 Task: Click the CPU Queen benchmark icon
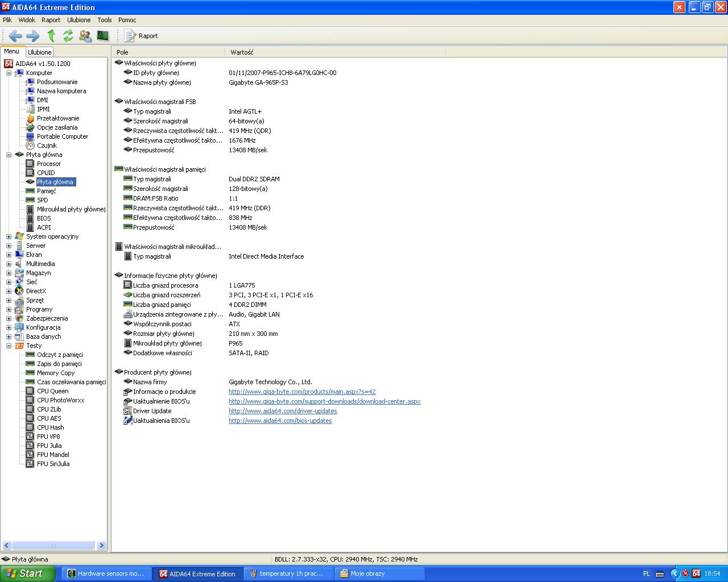click(x=30, y=391)
